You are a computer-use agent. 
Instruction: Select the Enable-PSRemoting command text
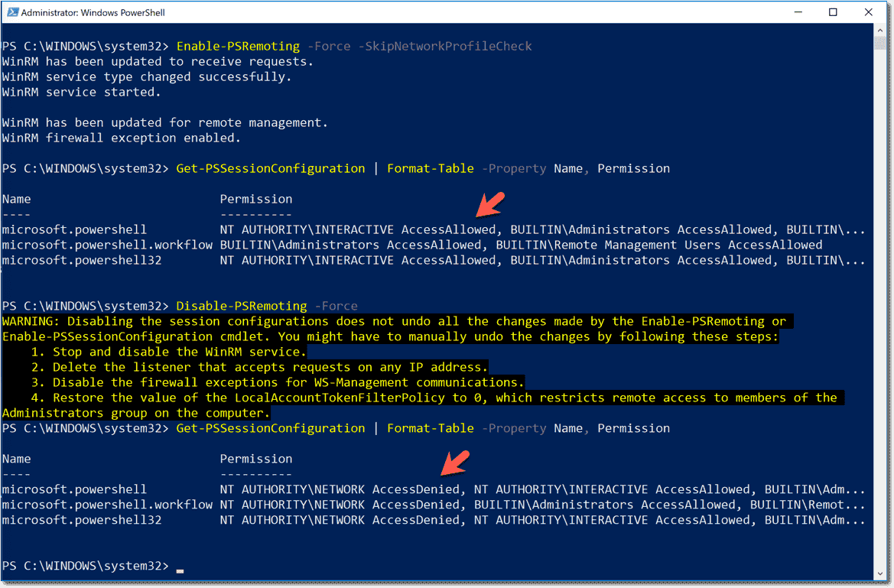(237, 46)
